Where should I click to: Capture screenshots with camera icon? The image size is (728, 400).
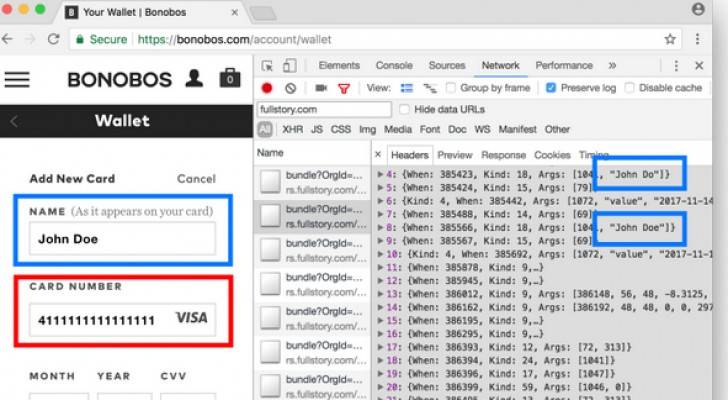click(x=321, y=88)
